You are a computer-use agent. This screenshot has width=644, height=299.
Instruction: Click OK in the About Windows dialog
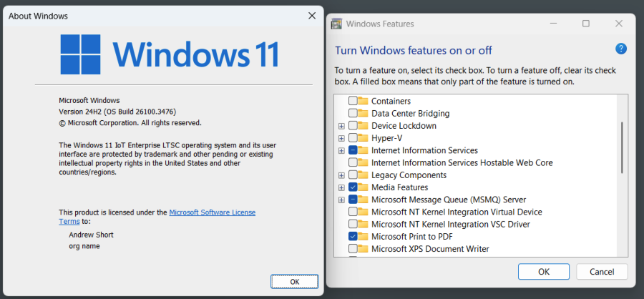(x=294, y=281)
